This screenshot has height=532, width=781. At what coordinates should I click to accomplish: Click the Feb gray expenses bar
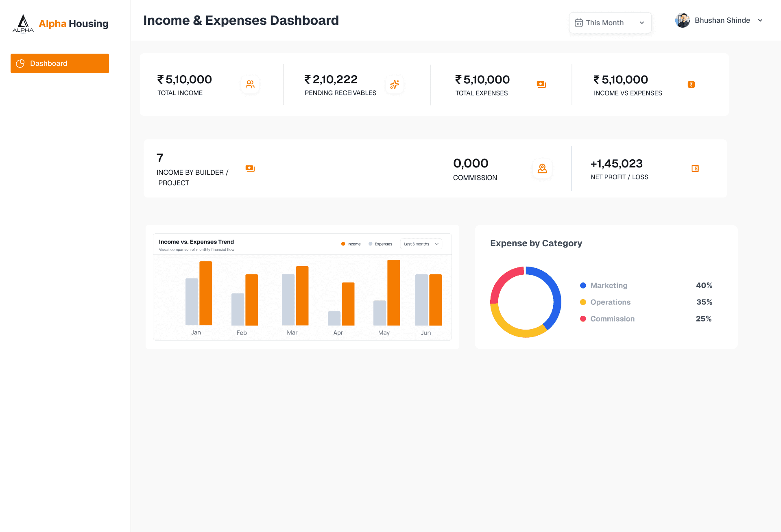point(238,309)
